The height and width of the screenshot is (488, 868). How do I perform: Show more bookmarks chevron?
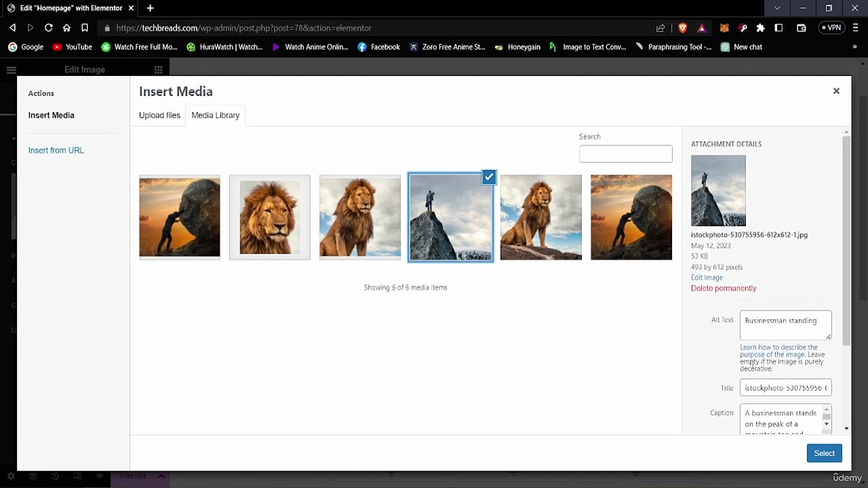coord(854,47)
